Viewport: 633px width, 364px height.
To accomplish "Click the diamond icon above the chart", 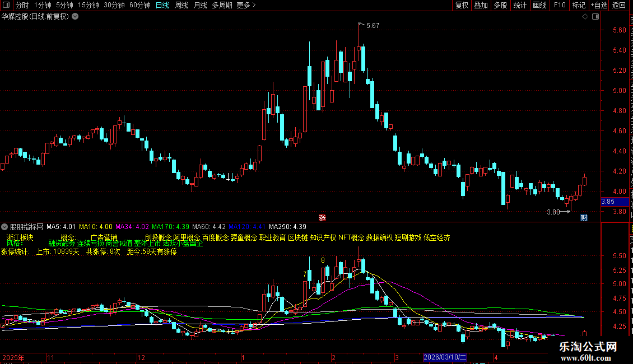I will pos(585,16).
